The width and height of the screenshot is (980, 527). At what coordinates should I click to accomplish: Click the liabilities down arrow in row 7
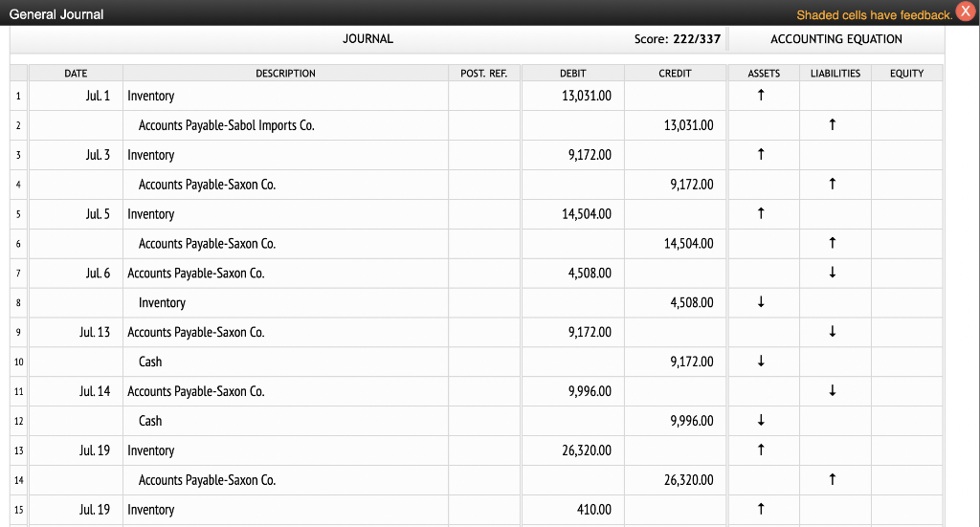pos(832,273)
